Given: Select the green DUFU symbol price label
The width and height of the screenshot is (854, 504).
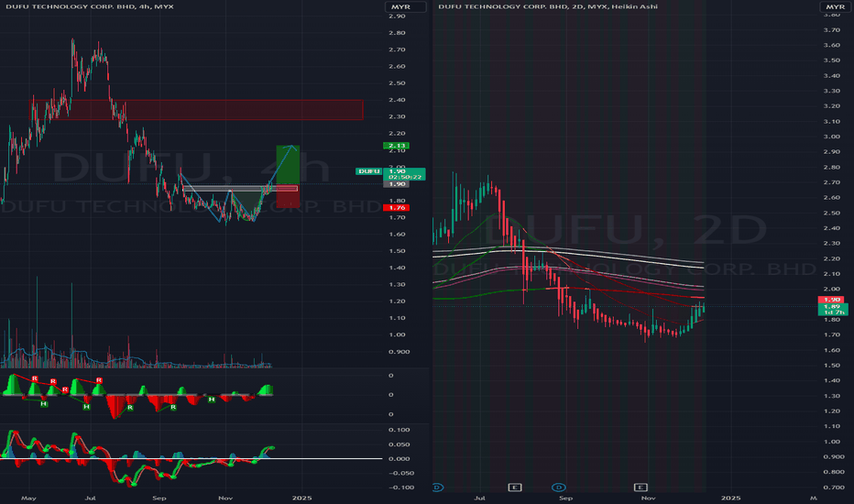Looking at the screenshot, I should pyautogui.click(x=368, y=171).
